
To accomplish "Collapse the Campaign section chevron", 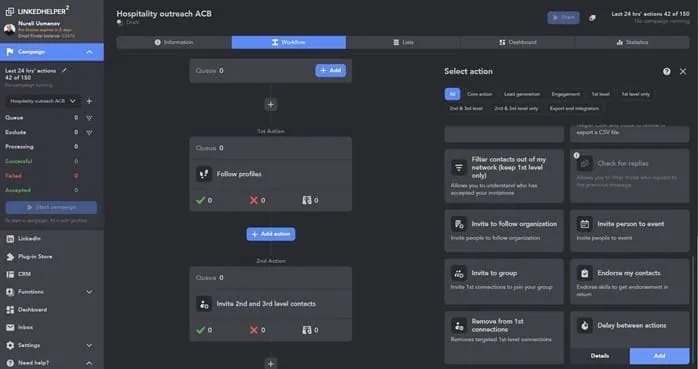I will (x=89, y=52).
